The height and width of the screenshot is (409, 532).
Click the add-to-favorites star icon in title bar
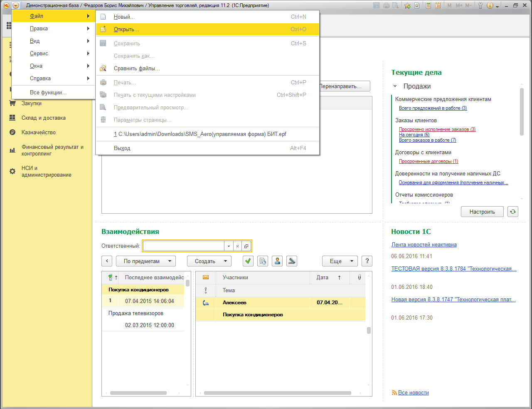407,5
